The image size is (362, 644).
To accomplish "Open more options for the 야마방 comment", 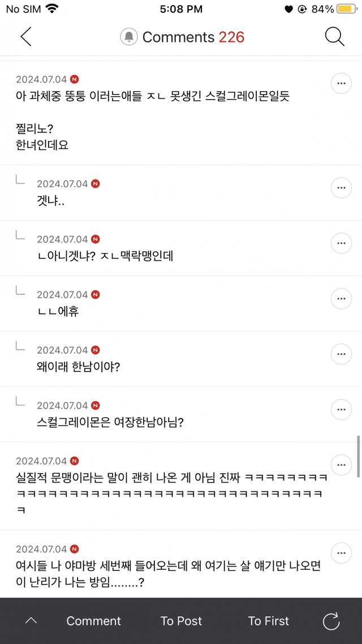I will 341,553.
